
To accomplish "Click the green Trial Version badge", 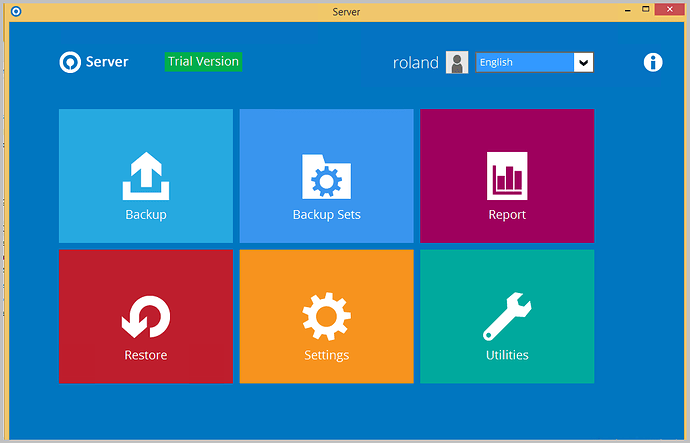I will tap(203, 61).
